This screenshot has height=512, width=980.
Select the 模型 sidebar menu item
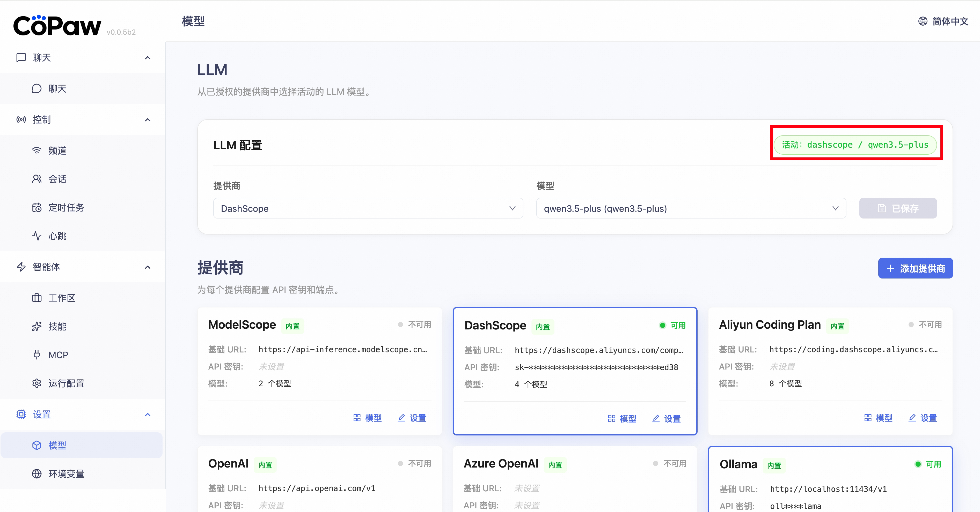point(57,445)
